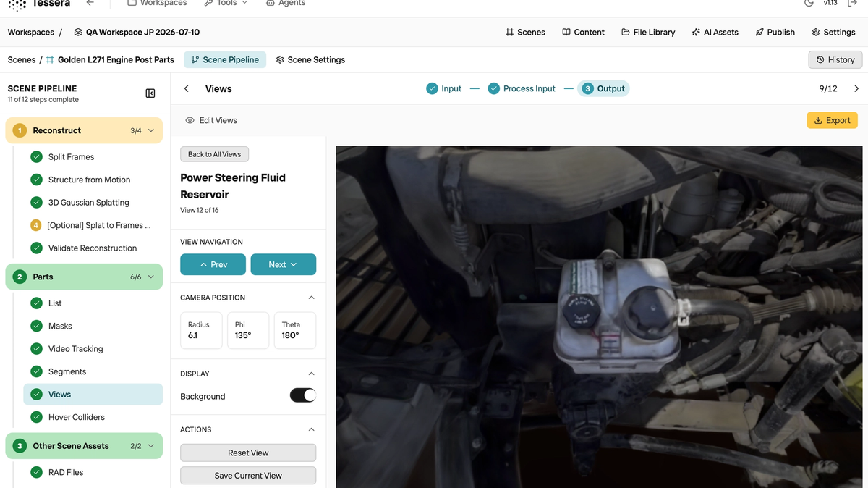Click the Radius value field
Viewport: 868px width, 488px height.
click(x=201, y=330)
